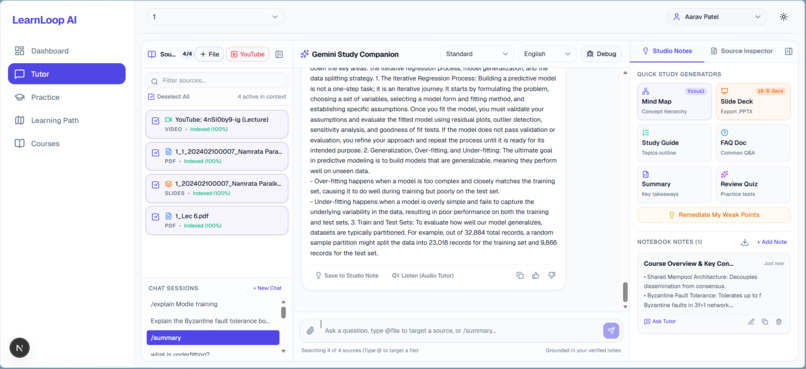806x369 pixels.
Task: Click the Filter sources search field
Action: 217,80
